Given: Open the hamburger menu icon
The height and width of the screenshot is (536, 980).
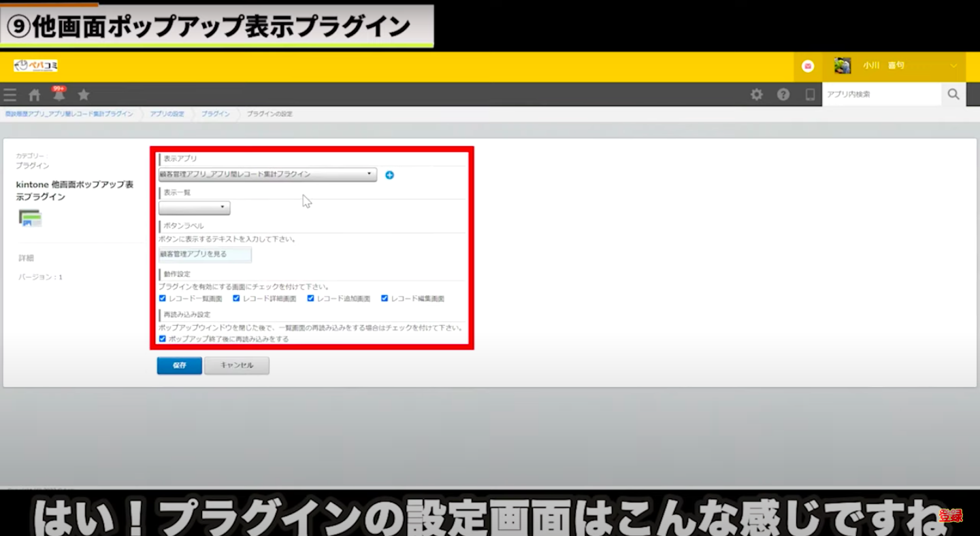Looking at the screenshot, I should pos(10,95).
